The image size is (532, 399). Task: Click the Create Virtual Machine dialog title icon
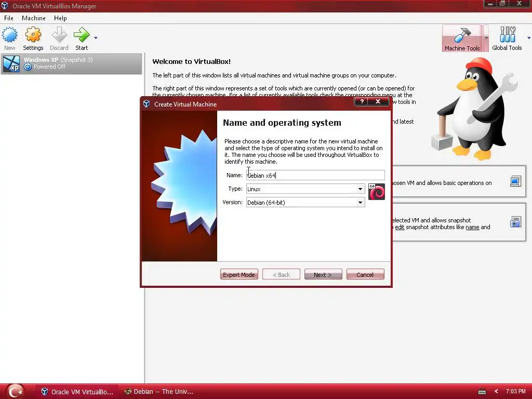pyautogui.click(x=147, y=104)
